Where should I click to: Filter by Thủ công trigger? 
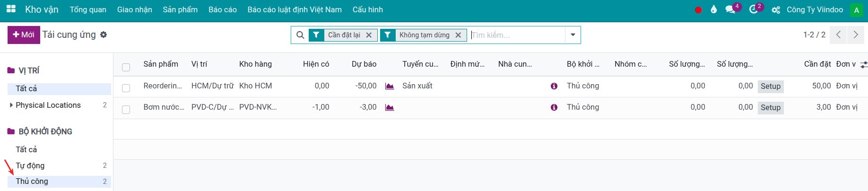click(59, 182)
